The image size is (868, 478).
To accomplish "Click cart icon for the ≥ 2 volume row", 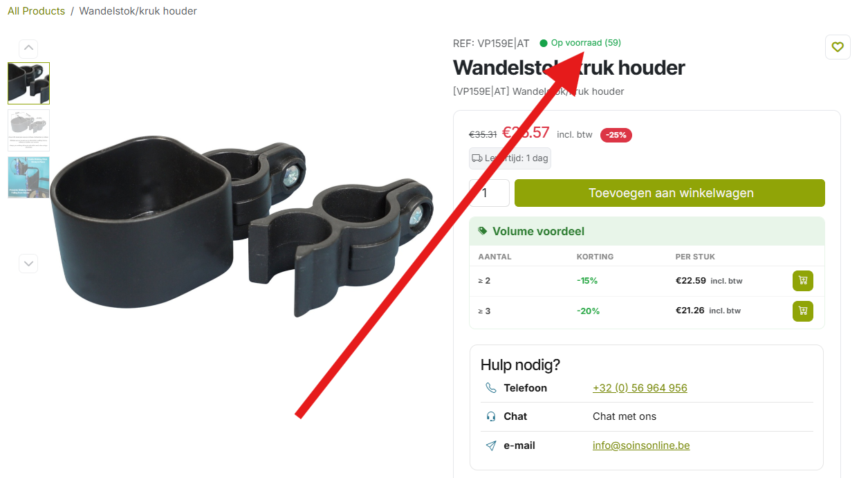I will coord(803,281).
